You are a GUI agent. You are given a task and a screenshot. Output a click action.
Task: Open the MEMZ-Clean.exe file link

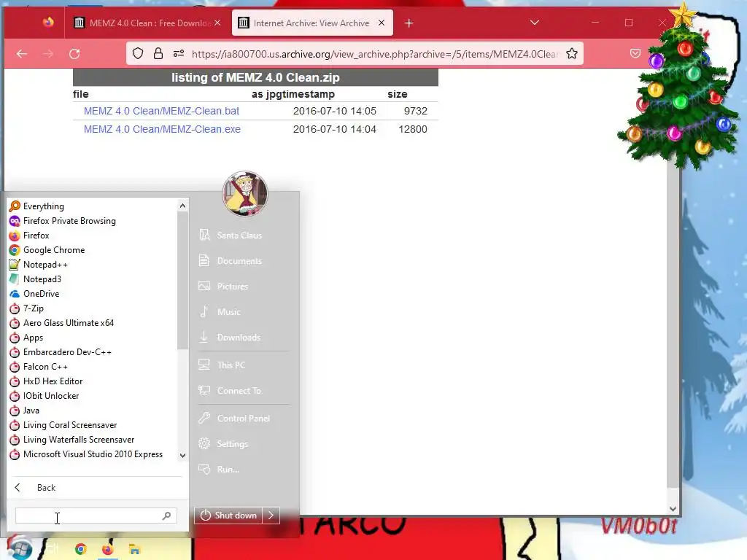click(x=162, y=129)
